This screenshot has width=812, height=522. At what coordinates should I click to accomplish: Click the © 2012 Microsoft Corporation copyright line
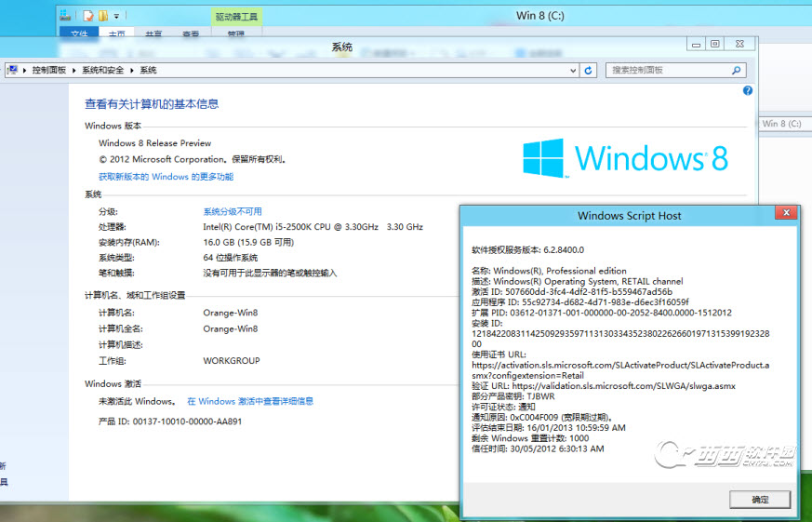[x=193, y=159]
